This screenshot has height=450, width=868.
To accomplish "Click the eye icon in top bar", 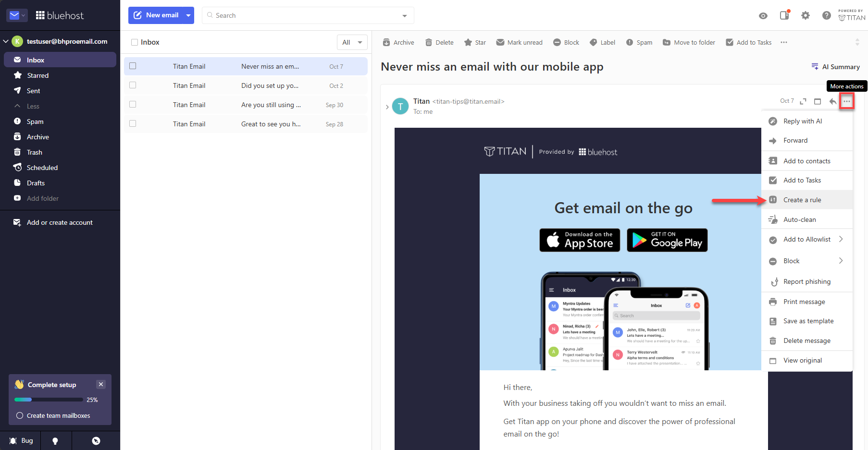I will click(x=763, y=16).
